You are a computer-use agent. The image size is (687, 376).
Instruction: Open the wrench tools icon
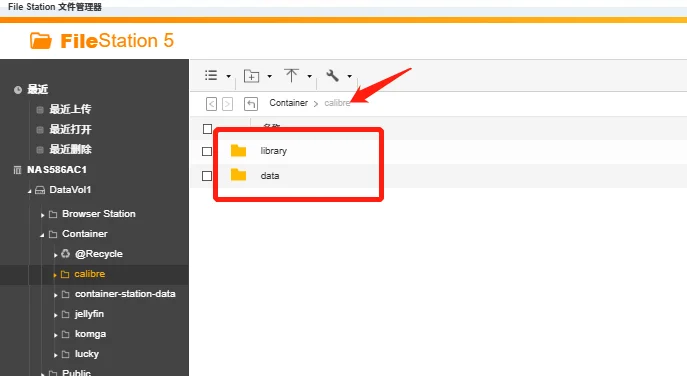coord(333,75)
